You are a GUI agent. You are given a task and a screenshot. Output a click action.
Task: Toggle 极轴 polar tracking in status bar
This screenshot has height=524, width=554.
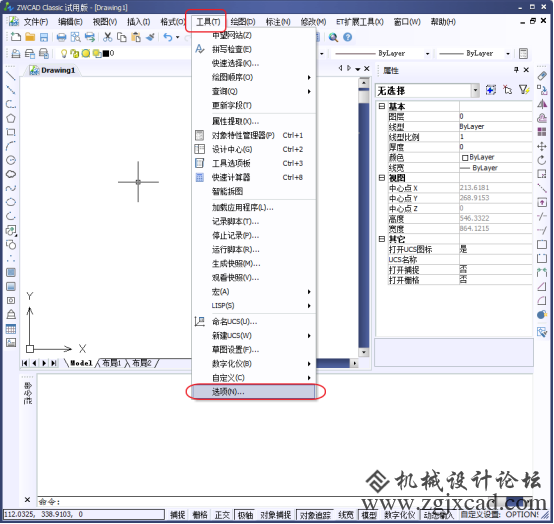(245, 515)
